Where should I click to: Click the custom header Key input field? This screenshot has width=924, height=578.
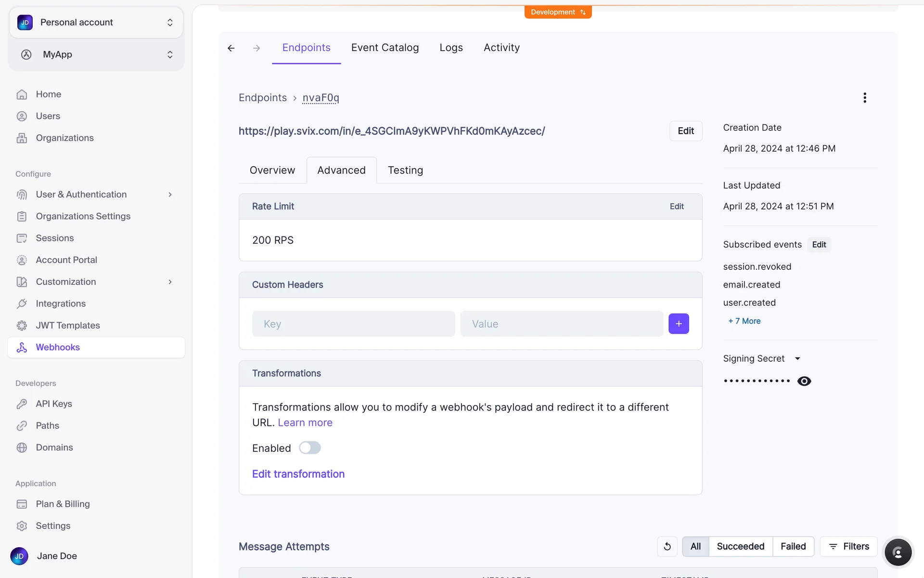click(353, 324)
